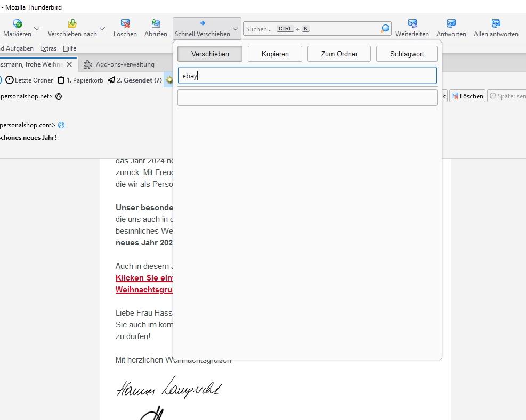Open the Markieren dropdown arrow
The width and height of the screenshot is (526, 420).
[37, 29]
